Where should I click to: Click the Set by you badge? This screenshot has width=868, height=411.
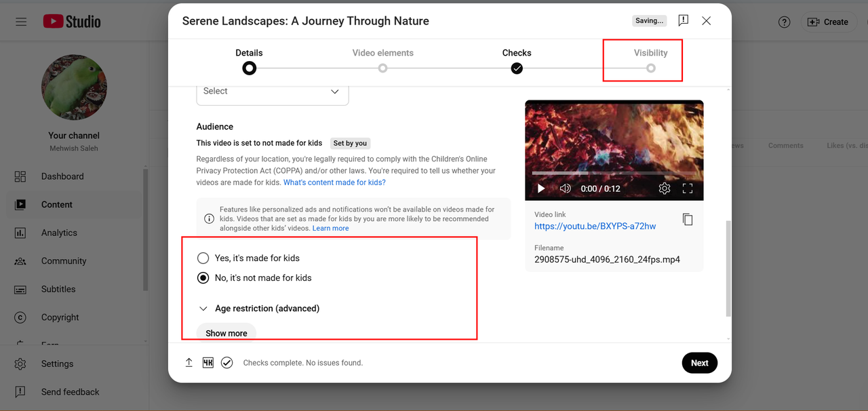coord(350,143)
